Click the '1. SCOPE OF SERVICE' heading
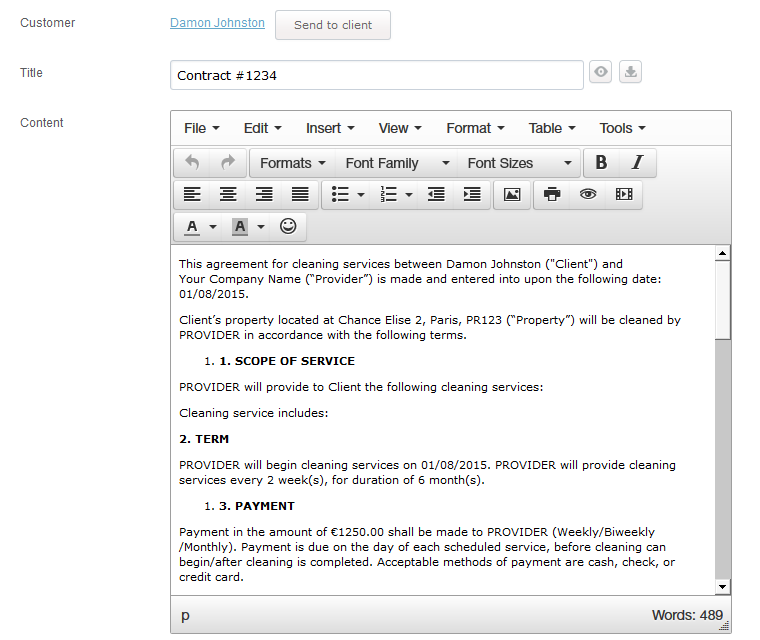Viewport: 760px width, 640px height. coord(287,361)
